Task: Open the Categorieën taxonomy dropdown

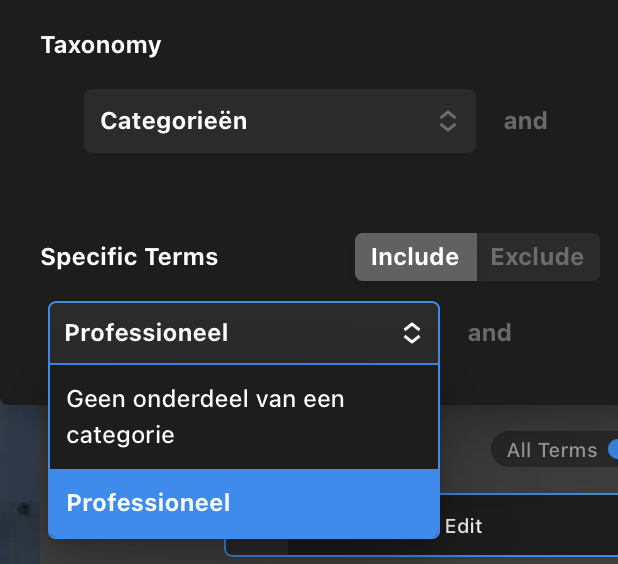Action: (x=279, y=122)
